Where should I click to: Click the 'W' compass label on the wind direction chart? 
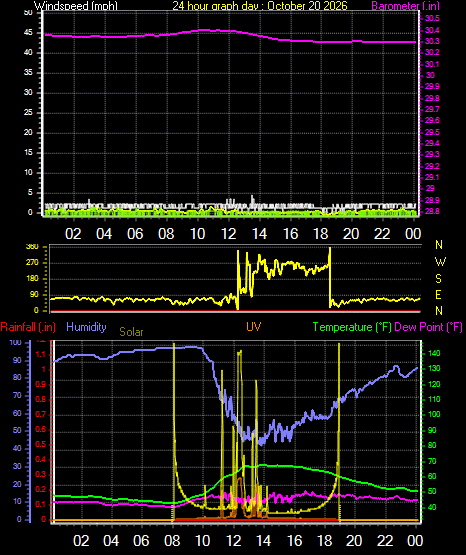coord(440,262)
